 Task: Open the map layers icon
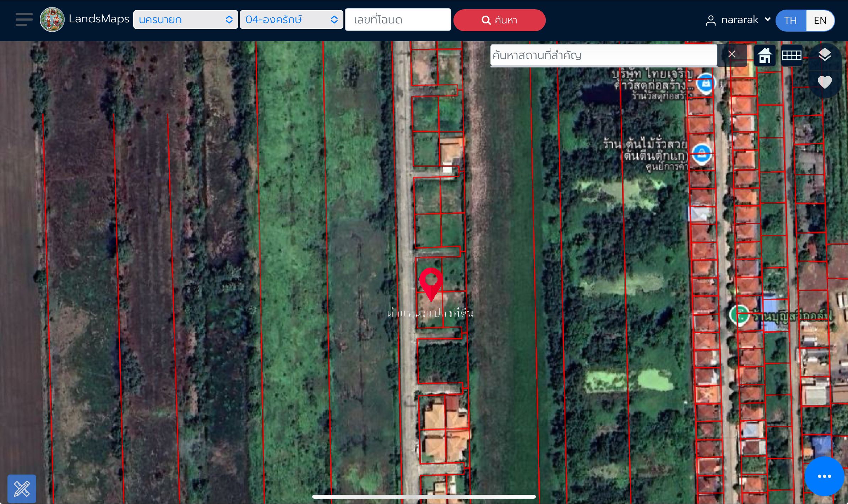pos(825,55)
